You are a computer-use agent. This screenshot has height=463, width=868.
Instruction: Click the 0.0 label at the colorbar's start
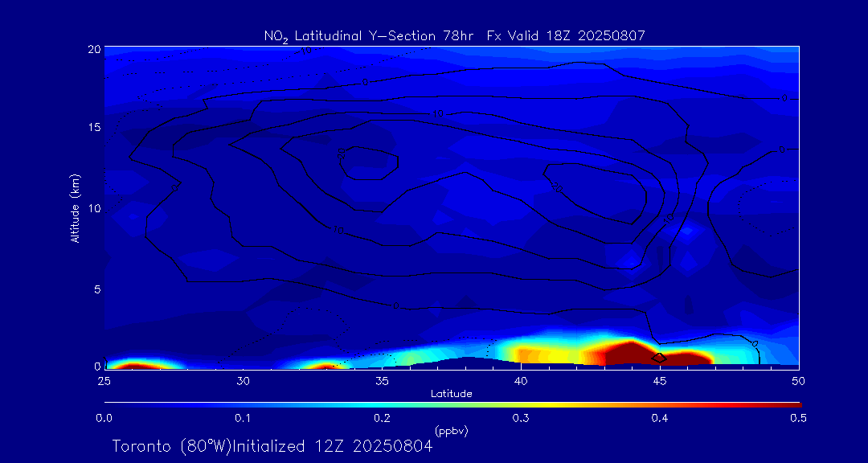click(104, 418)
